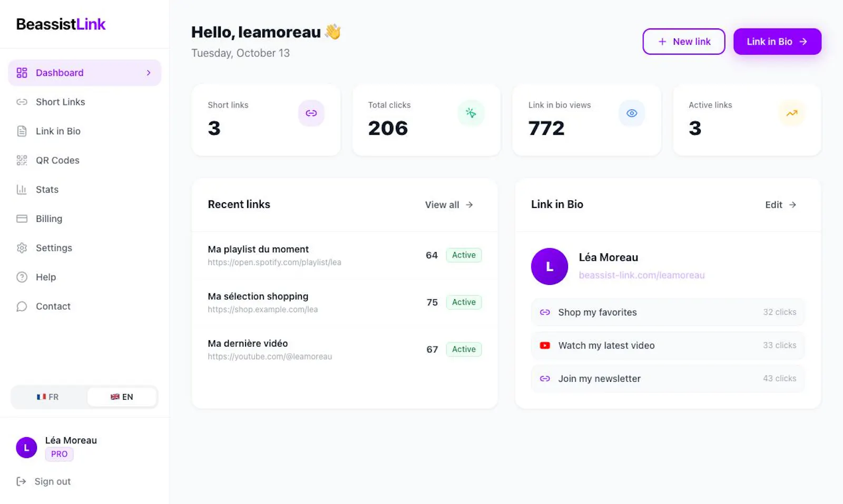The image size is (843, 504).
Task: Go to Short Links page
Action: (x=84, y=102)
